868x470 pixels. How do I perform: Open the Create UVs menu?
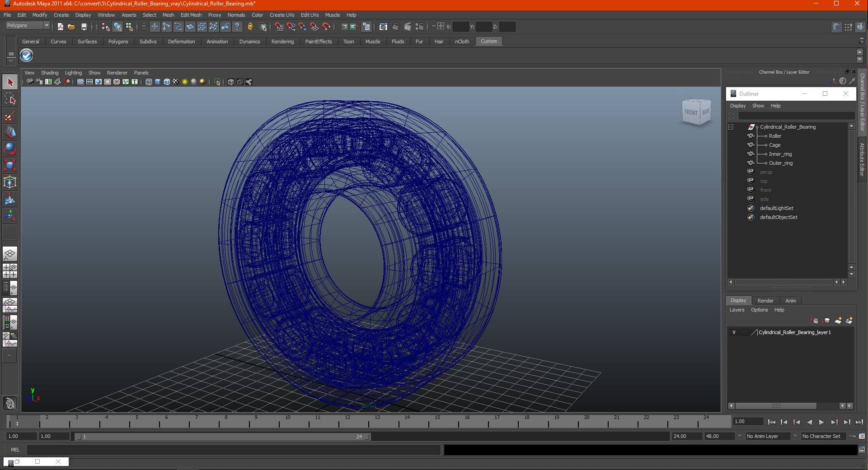click(x=282, y=15)
